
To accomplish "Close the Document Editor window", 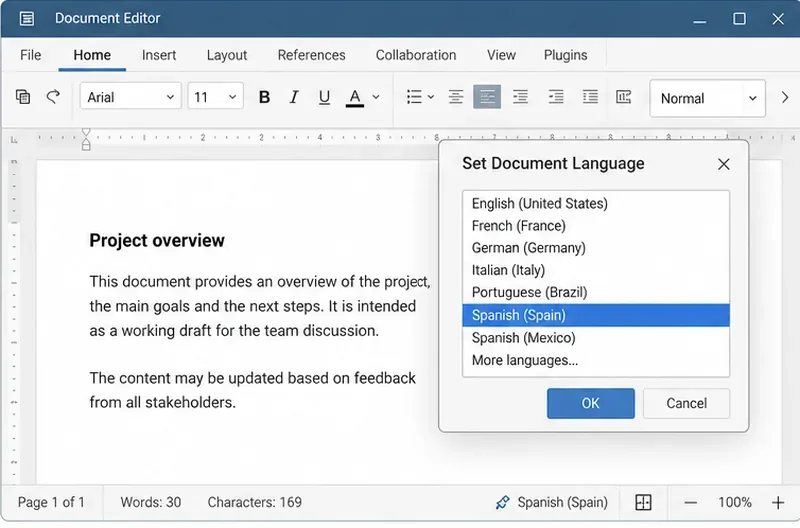I will coord(778,19).
